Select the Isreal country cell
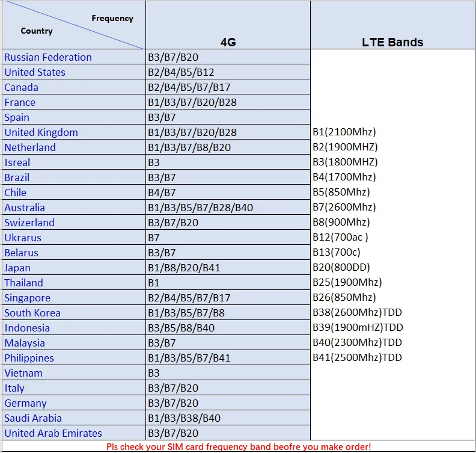 74,162
